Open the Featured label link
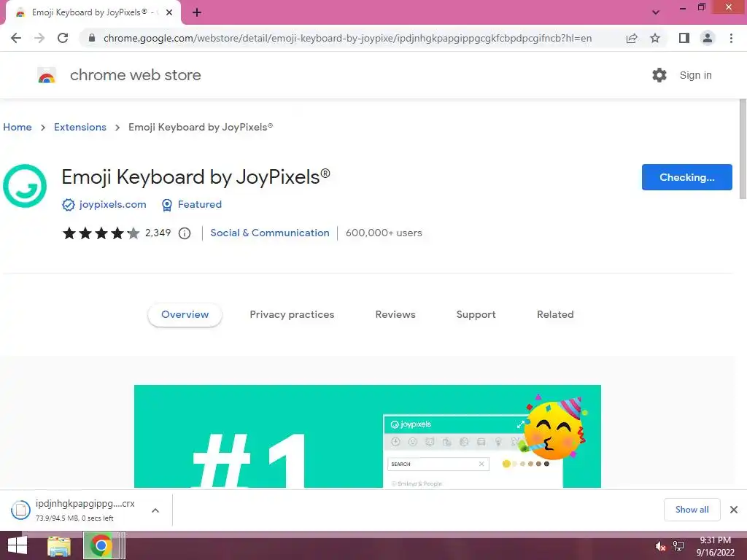The height and width of the screenshot is (560, 747). point(200,204)
